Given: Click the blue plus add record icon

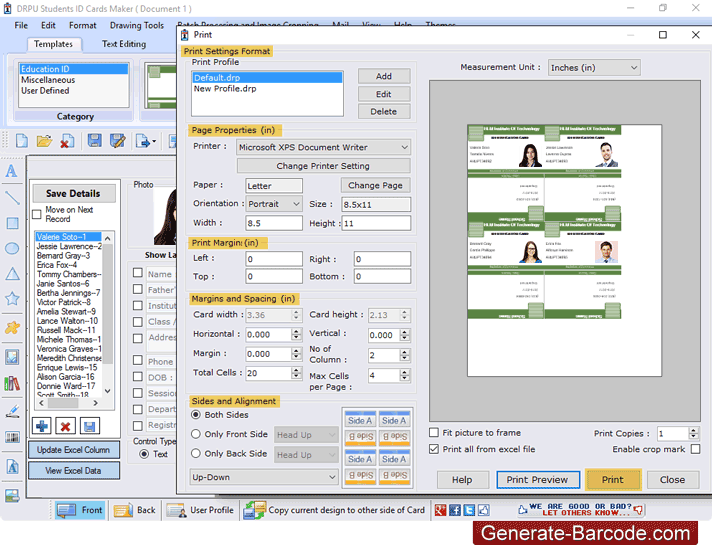Looking at the screenshot, I should coord(42,426).
